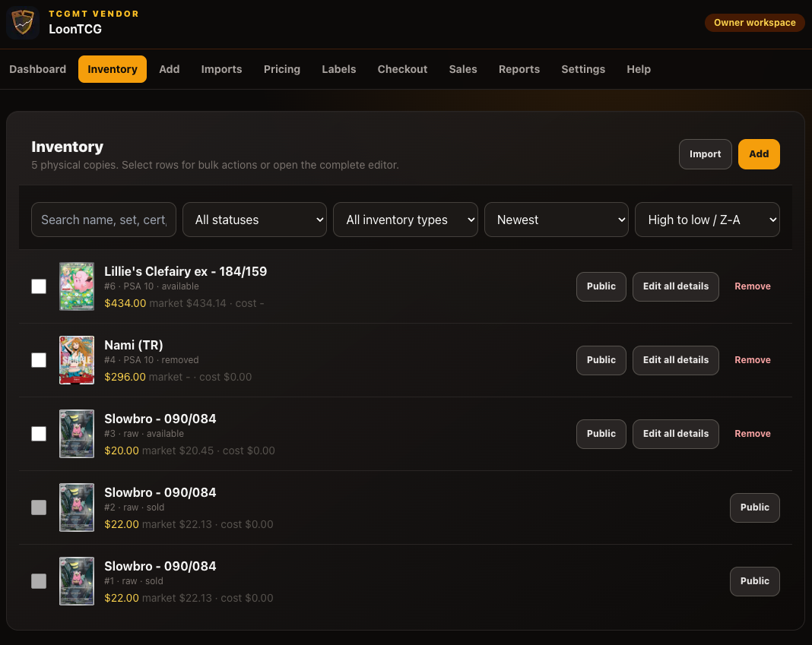Toggle Public for Nami (TR)

[601, 360]
